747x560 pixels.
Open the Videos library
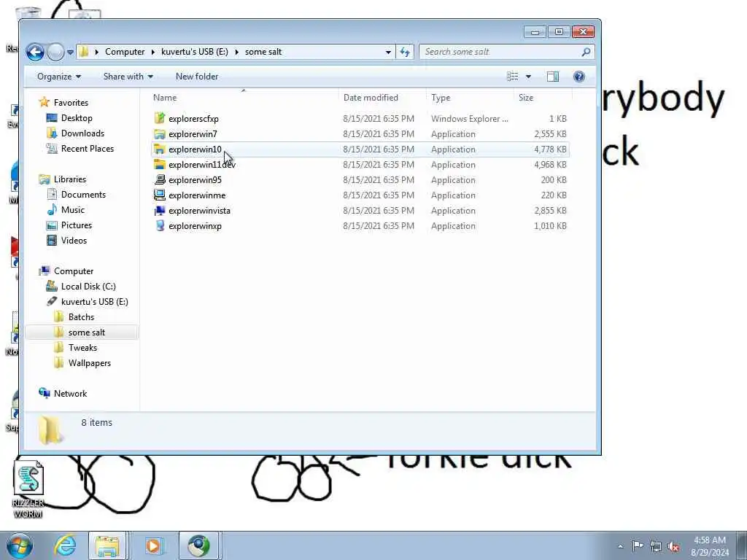[74, 241]
